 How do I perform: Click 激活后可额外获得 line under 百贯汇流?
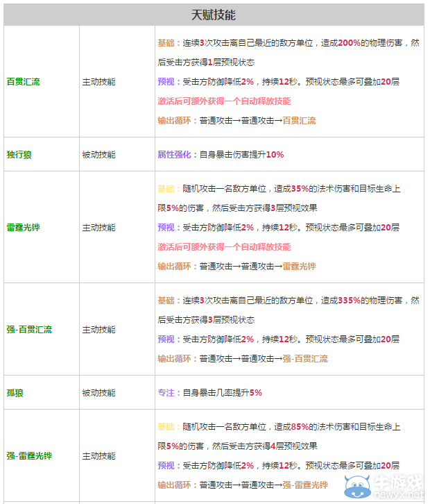click(224, 101)
